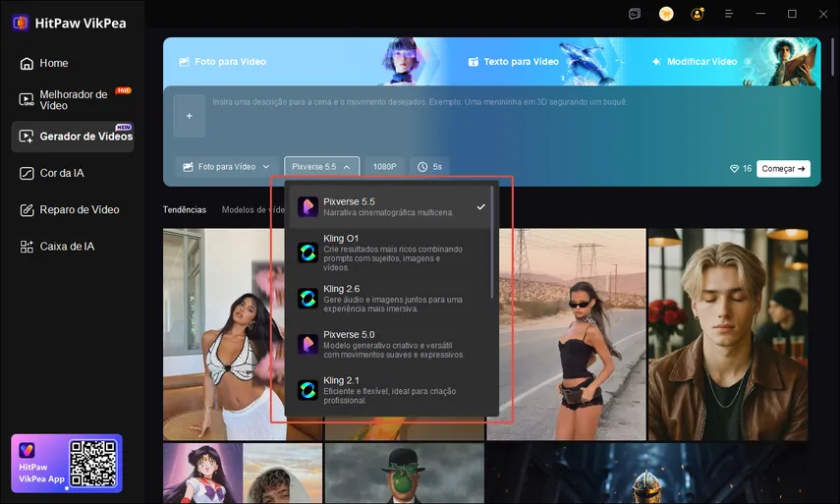
Task: Open the woman in bikini top thumbnail
Action: 224,334
